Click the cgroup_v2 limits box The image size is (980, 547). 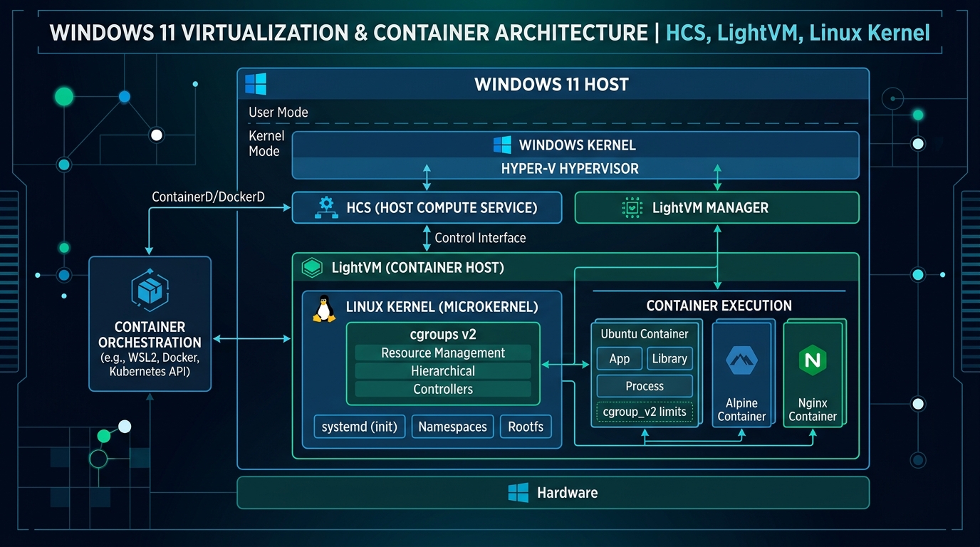(645, 412)
